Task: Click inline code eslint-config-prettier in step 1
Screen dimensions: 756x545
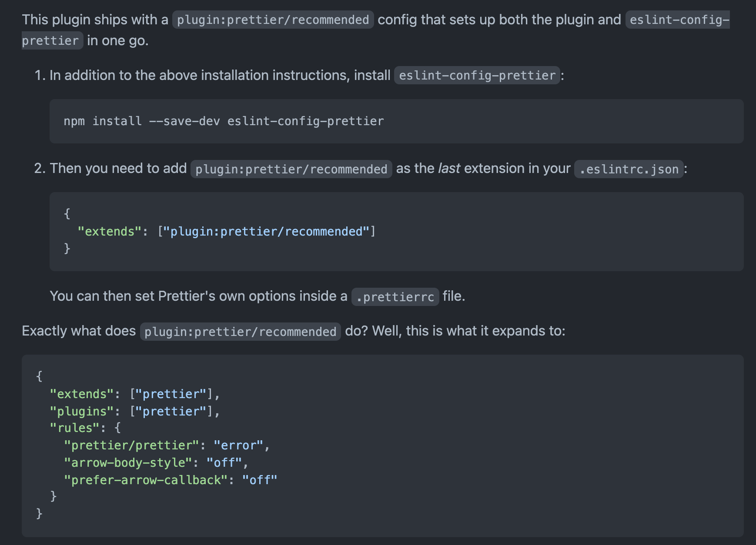Action: (477, 75)
